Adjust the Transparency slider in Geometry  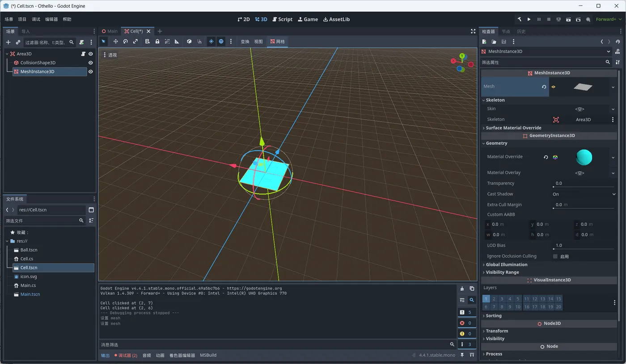pyautogui.click(x=584, y=187)
